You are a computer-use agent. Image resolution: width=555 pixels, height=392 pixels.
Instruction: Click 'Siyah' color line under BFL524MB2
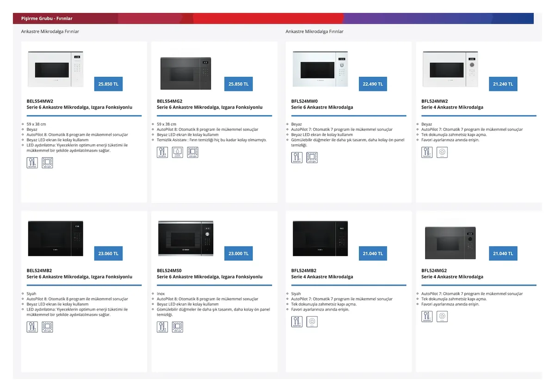coord(296,294)
